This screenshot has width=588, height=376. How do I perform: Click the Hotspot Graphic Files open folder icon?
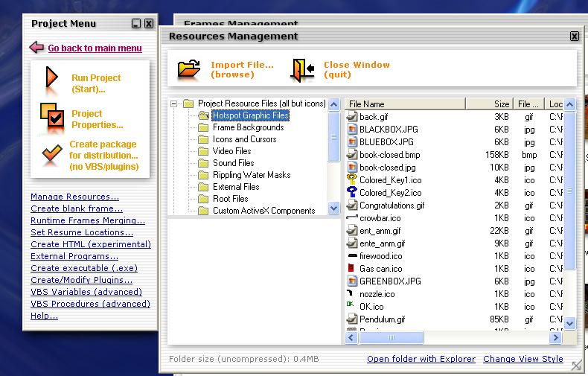click(x=204, y=115)
